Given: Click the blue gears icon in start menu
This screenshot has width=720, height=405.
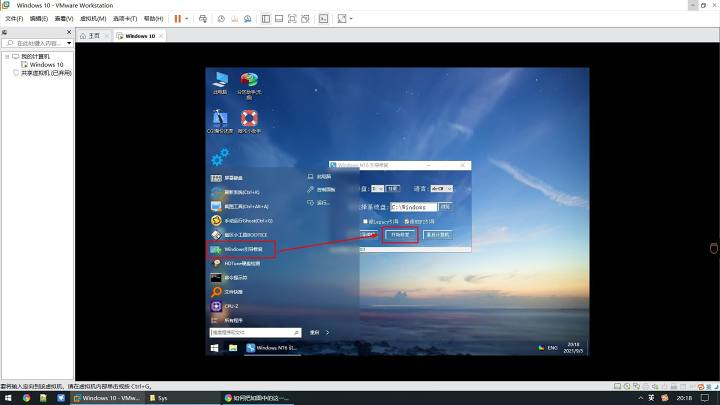Looking at the screenshot, I should pyautogui.click(x=220, y=157).
